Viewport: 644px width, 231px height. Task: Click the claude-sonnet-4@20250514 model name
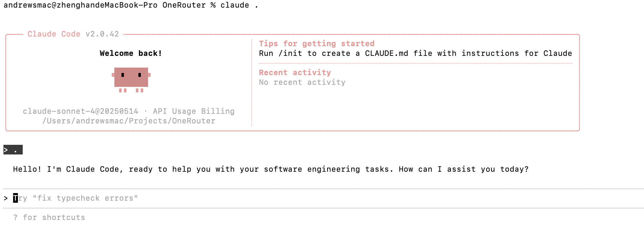(x=81, y=111)
